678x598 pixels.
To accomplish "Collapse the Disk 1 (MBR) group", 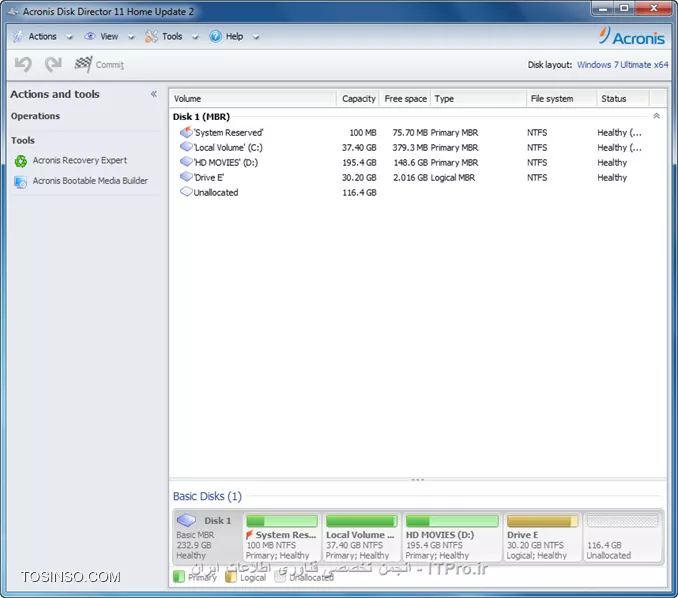I will 656,116.
